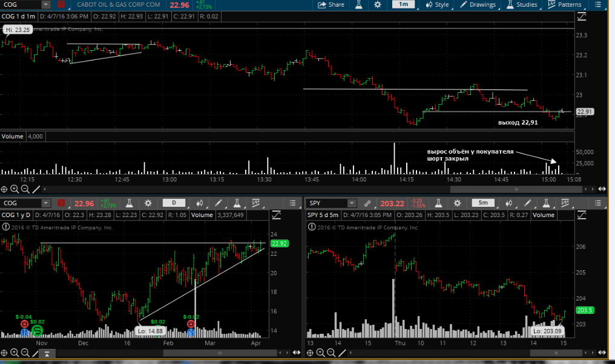The height and width of the screenshot is (364, 615).
Task: Click red alert icon in COG daily chart toolbar
Action: pos(61,203)
